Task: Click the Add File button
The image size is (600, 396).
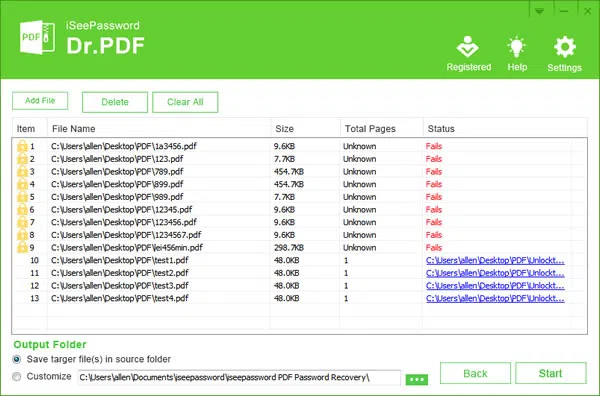Action: [40, 101]
